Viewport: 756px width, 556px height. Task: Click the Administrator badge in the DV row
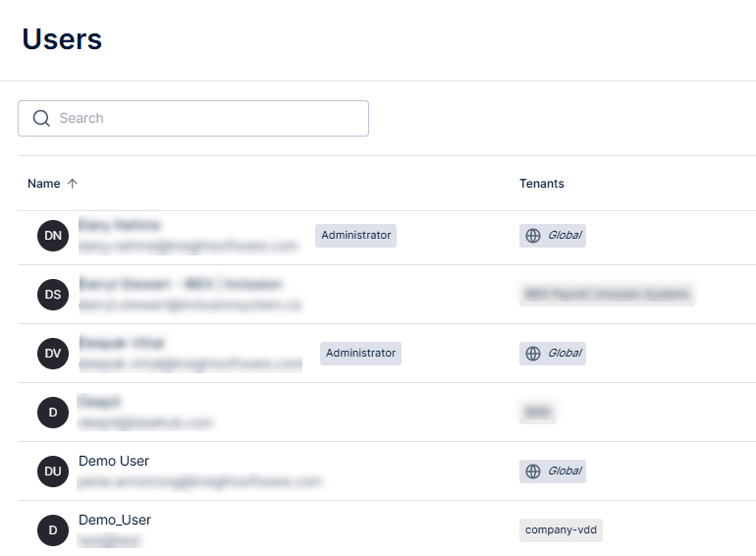[x=360, y=354]
